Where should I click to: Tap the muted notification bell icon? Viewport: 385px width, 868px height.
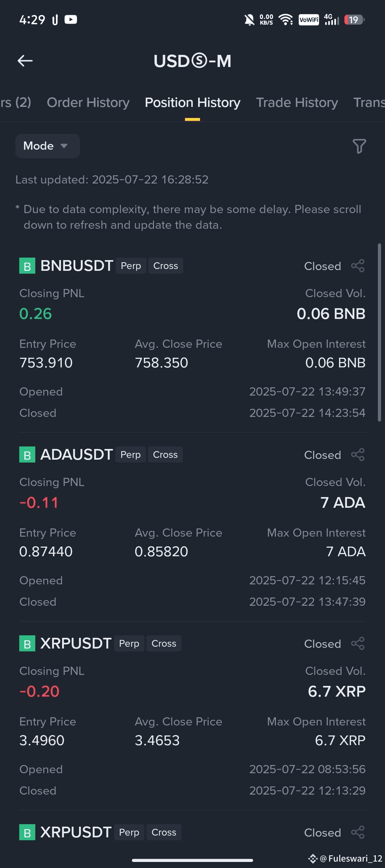249,20
